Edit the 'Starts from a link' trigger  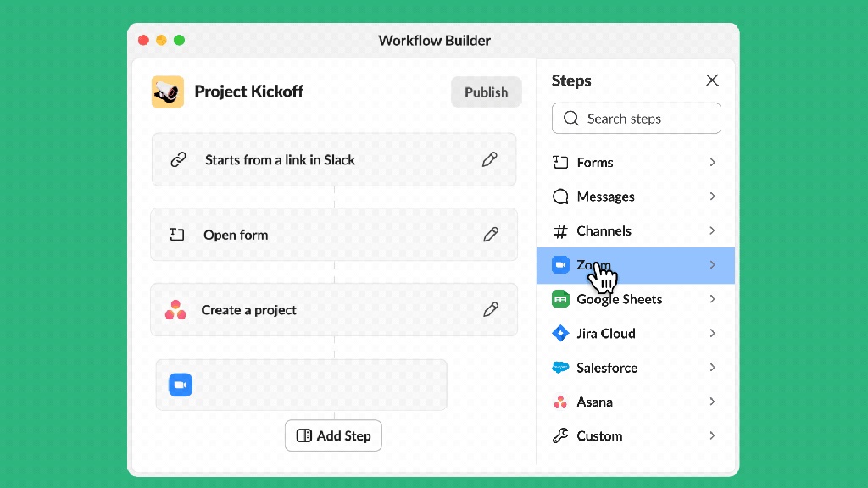[x=489, y=159]
